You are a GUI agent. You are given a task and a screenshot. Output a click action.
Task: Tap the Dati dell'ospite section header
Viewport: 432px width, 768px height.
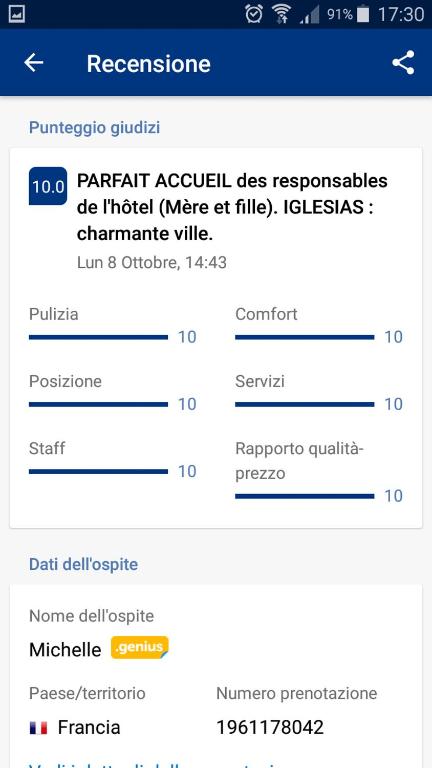83,564
